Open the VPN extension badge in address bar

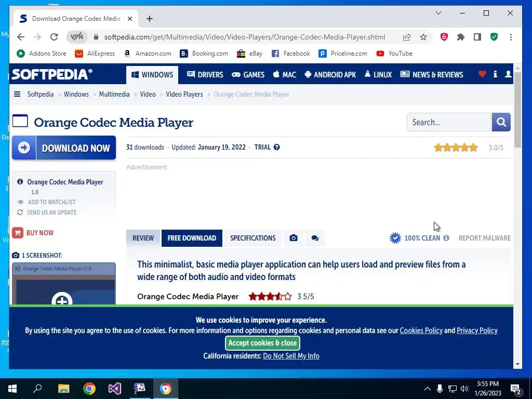77,37
